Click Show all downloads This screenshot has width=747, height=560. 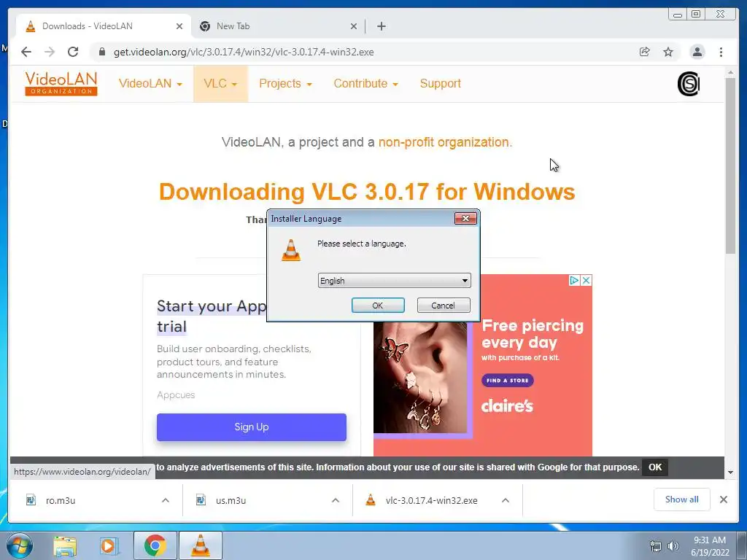click(x=682, y=499)
